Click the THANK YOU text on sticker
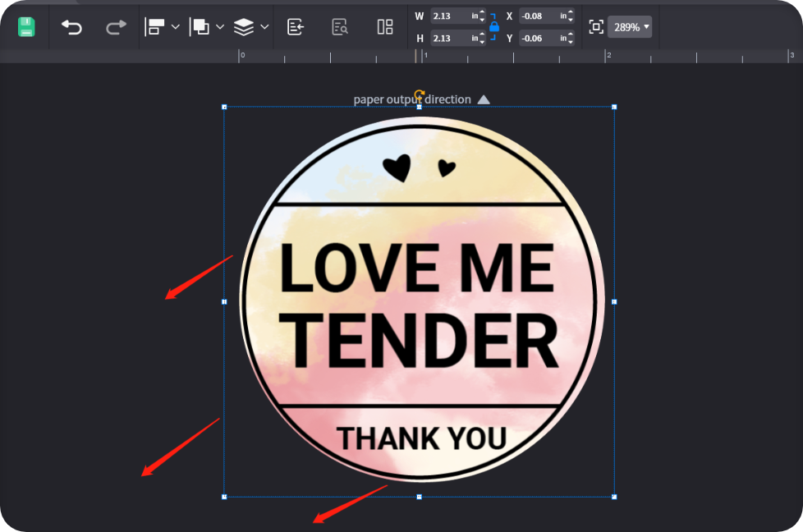803x532 pixels. (421, 438)
